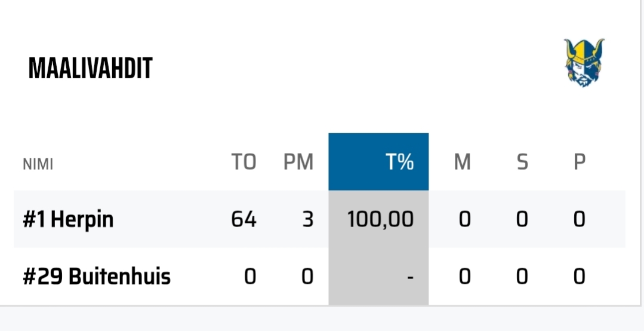Select the highlighted T% column header
The width and height of the screenshot is (644, 331).
(378, 162)
